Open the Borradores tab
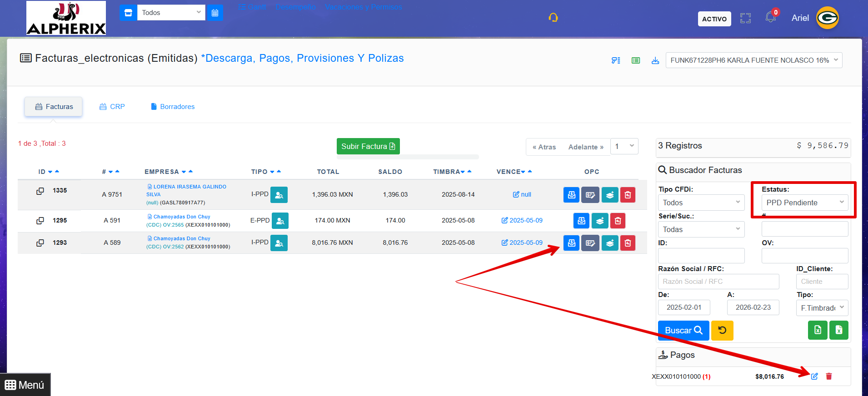Image resolution: width=868 pixels, height=396 pixels. point(173,107)
